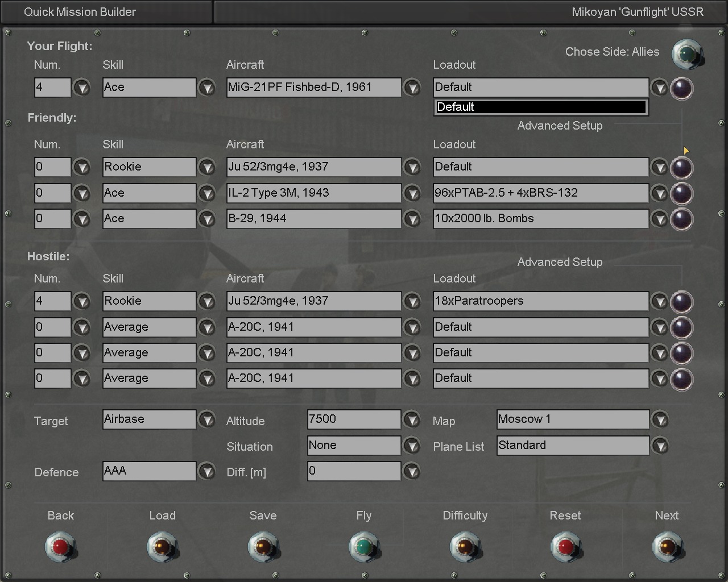728x582 pixels.
Task: Click the red Back button
Action: 61,547
